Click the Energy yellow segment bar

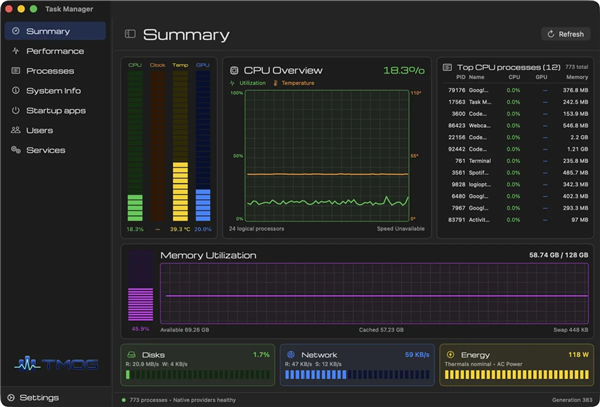tap(517, 374)
